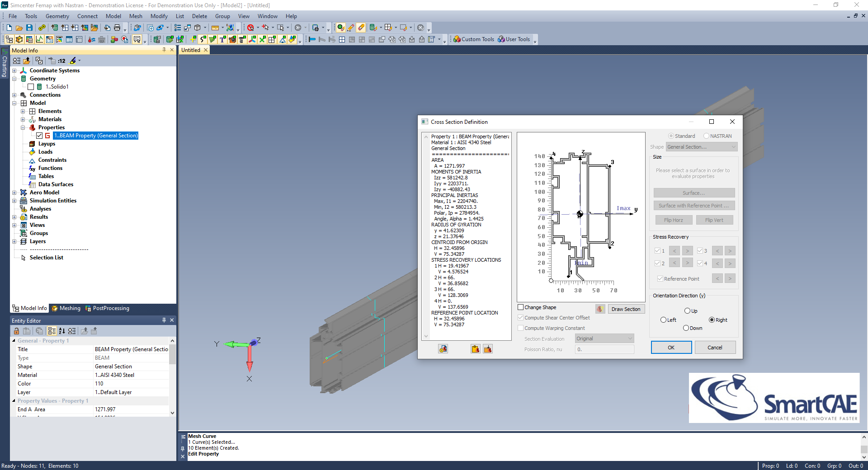Screen dimensions: 868x470
Task: Select the Selection List tree item
Action: [46, 258]
